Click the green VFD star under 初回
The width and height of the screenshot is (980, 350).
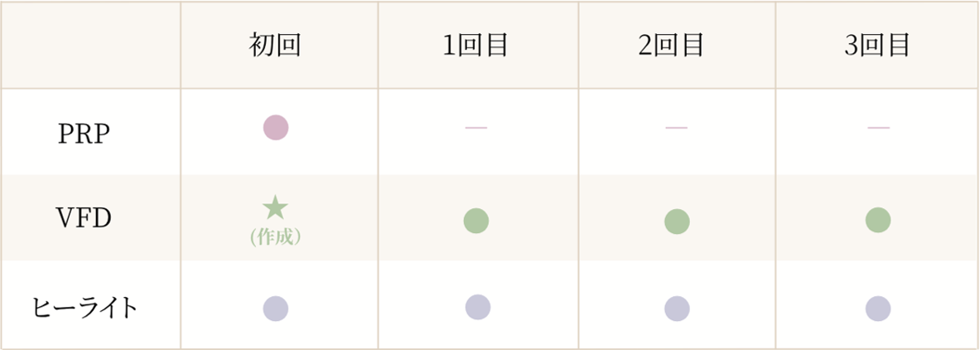tap(276, 208)
